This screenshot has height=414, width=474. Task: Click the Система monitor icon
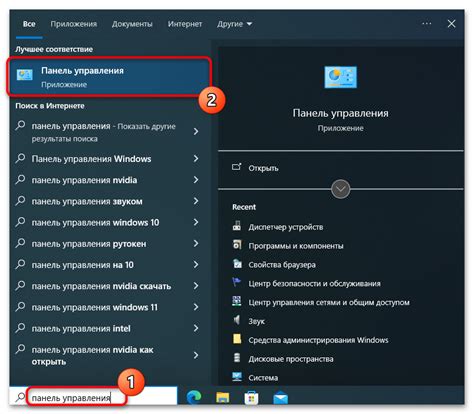click(x=237, y=377)
